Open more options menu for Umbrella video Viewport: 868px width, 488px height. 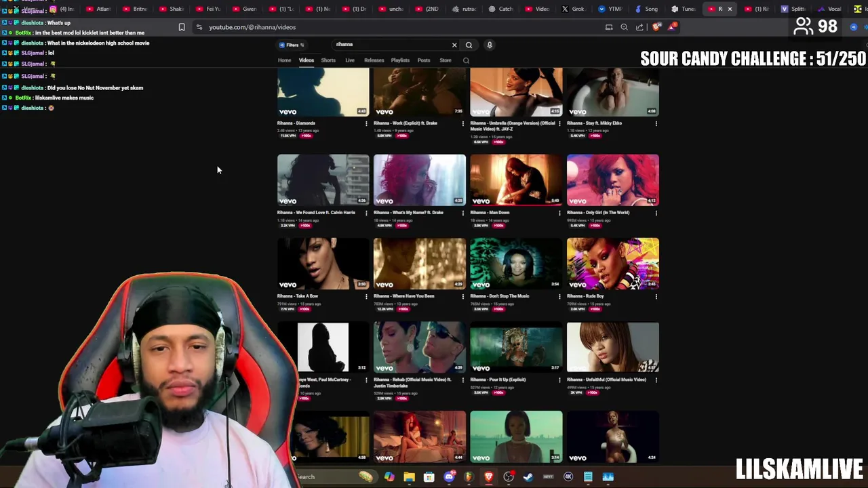[559, 124]
